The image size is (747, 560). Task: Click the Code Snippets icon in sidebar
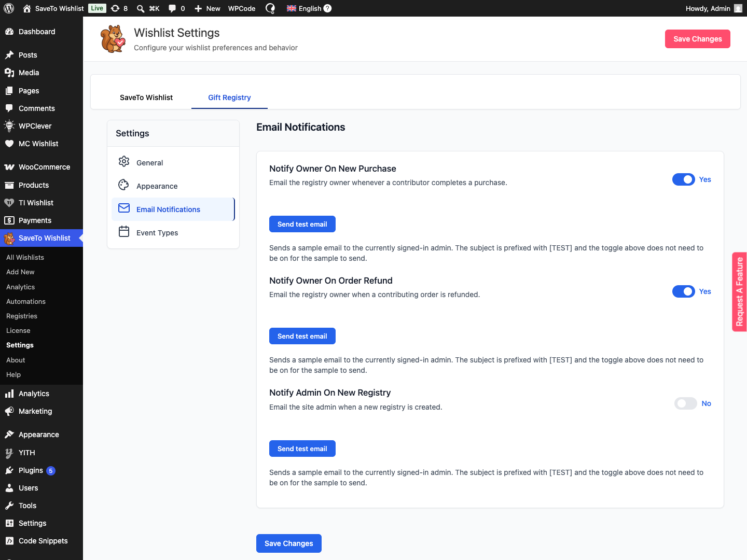[x=9, y=541]
